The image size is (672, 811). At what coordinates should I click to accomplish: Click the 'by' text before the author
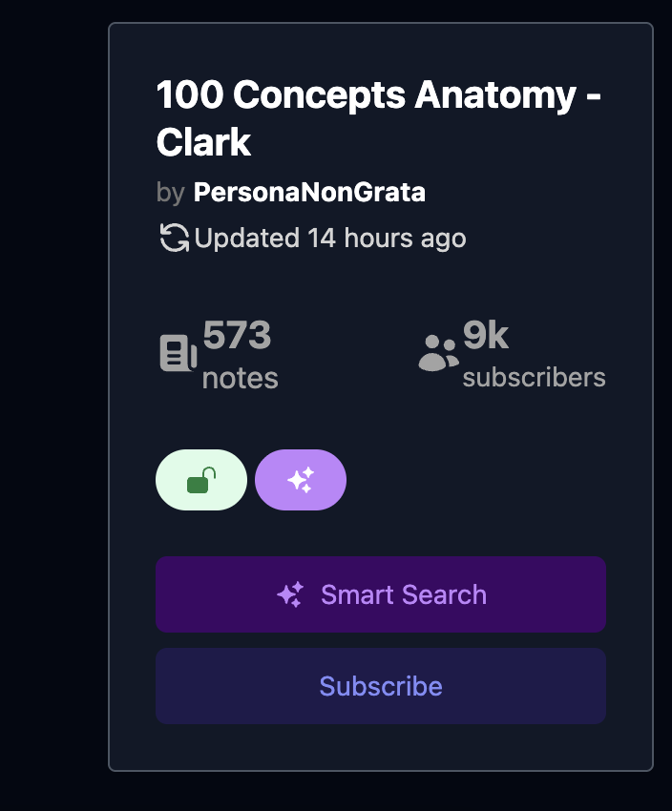tap(171, 192)
